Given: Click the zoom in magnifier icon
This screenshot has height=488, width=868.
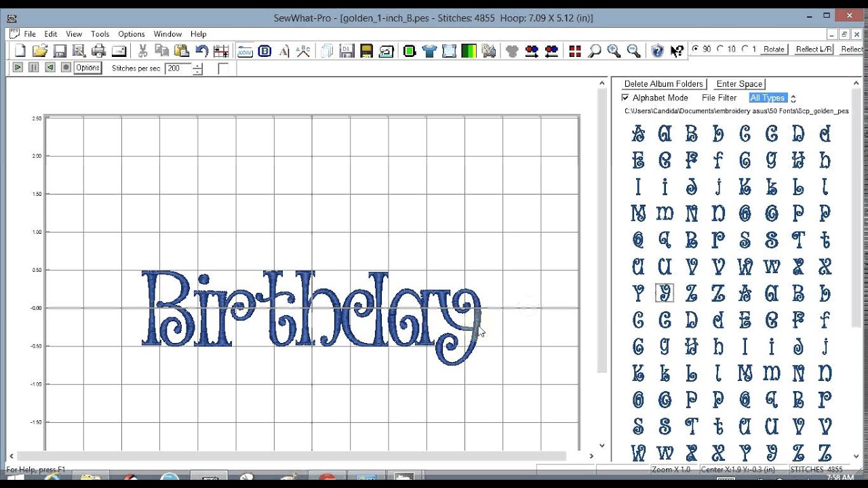Looking at the screenshot, I should tap(614, 51).
